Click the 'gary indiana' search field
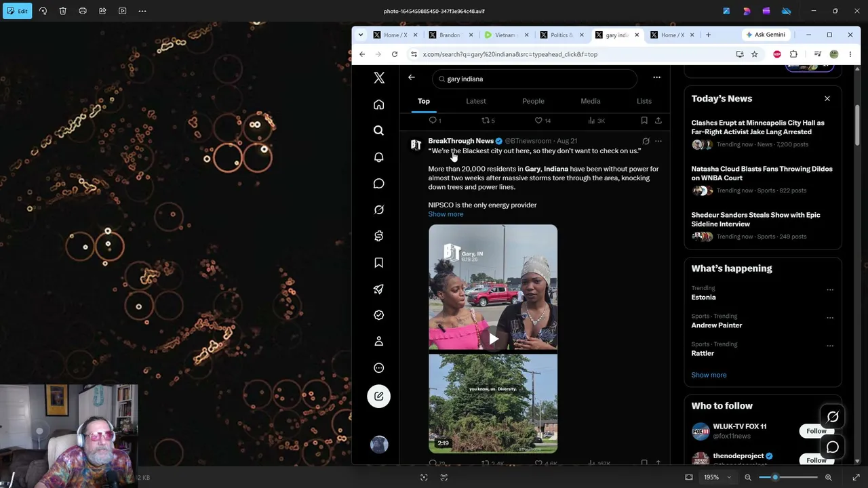 pyautogui.click(x=534, y=79)
